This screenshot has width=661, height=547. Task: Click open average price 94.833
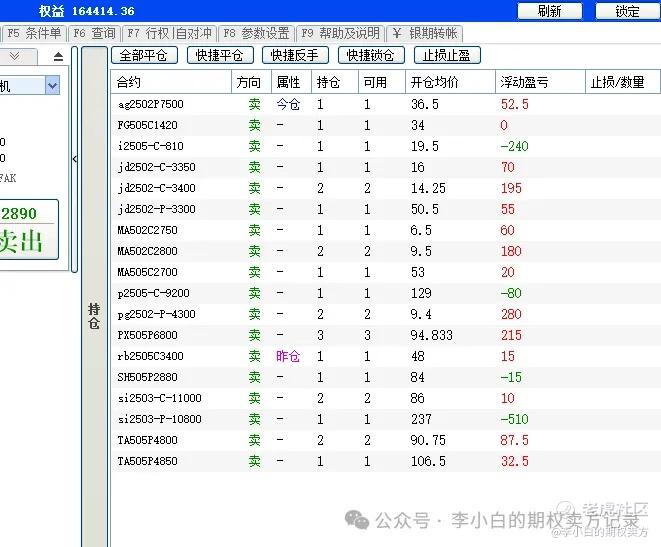[x=432, y=335]
